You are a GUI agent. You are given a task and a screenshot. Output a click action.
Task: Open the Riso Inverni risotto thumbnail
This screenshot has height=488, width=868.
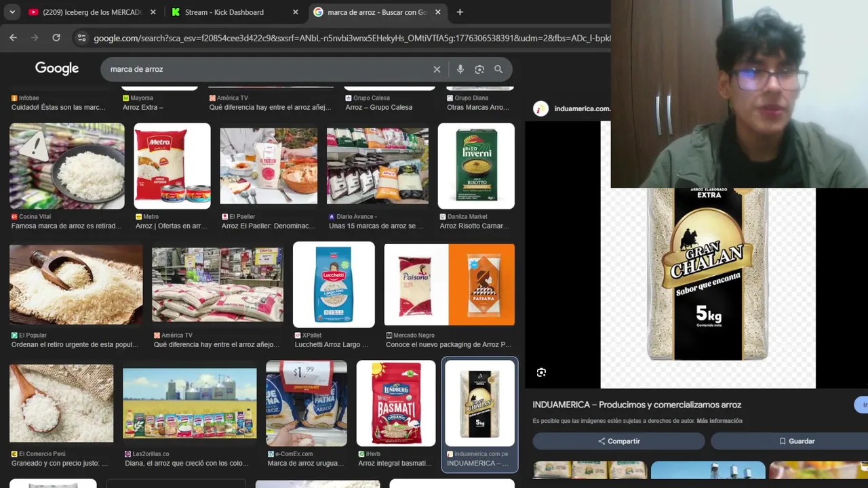point(476,166)
